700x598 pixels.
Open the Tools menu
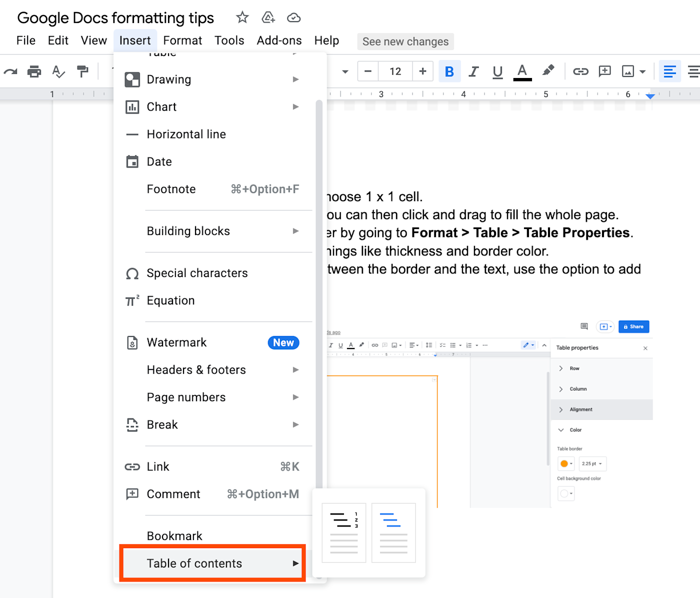coord(229,40)
